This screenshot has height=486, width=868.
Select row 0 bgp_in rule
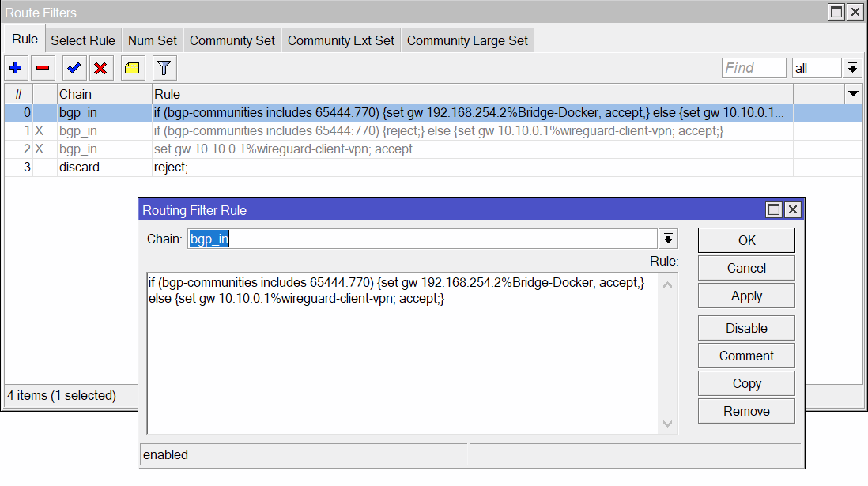tap(433, 113)
